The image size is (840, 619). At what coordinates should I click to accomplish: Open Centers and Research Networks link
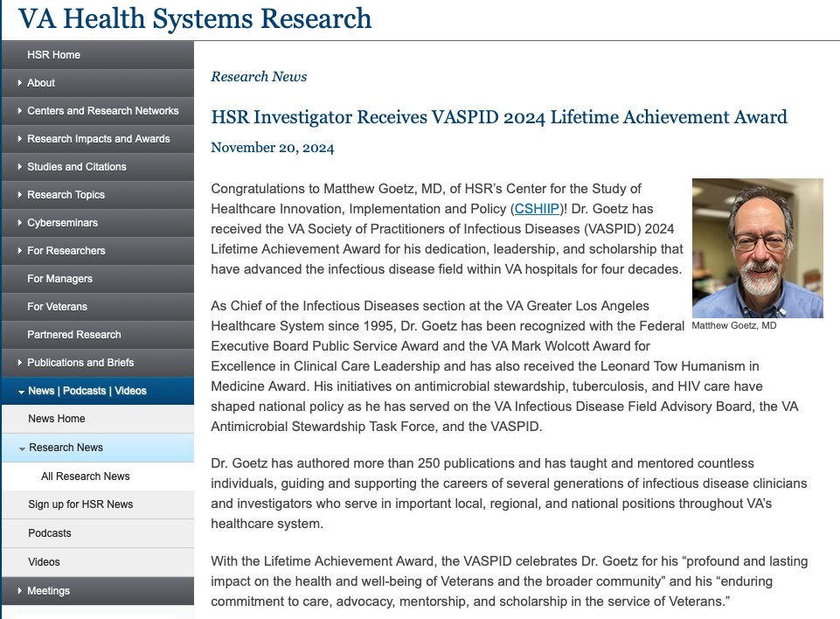point(103,110)
